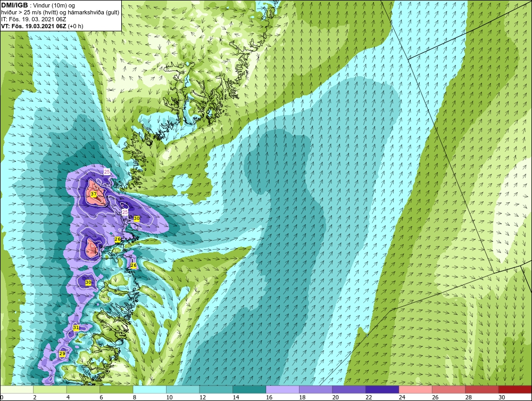Click the legend scale value 24
This screenshot has height=401, width=532.
[402, 397]
